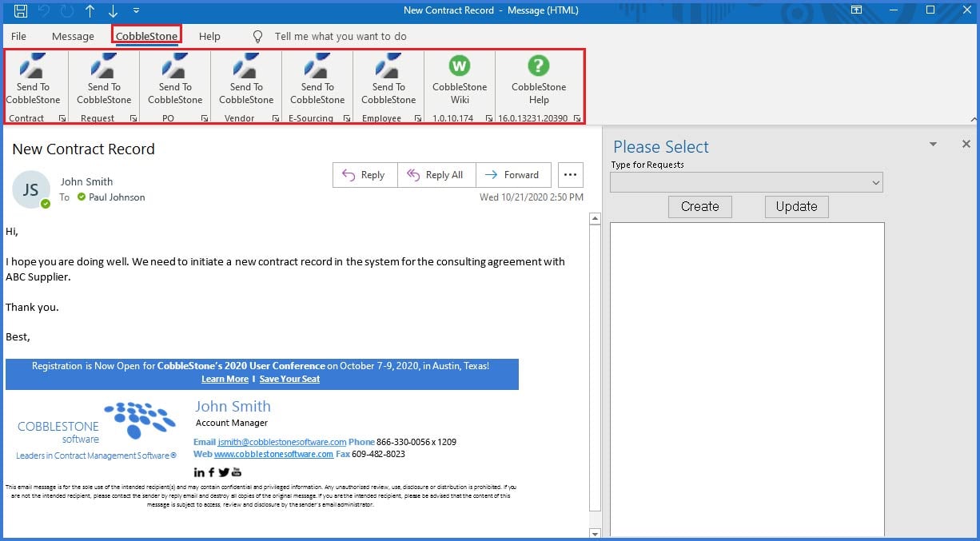Expand the Request group dialog launcher

coord(133,118)
